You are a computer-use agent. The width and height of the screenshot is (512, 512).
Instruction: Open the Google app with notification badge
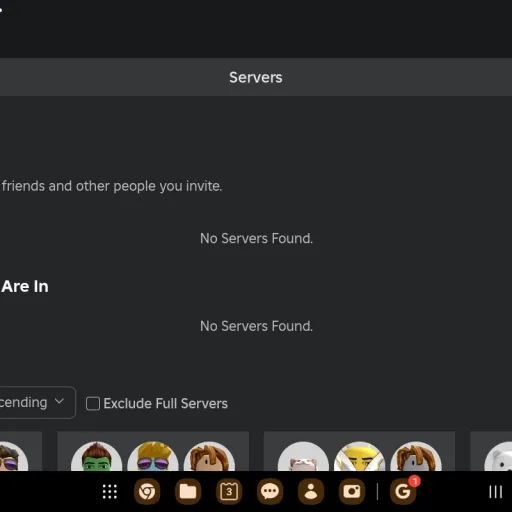(x=403, y=491)
